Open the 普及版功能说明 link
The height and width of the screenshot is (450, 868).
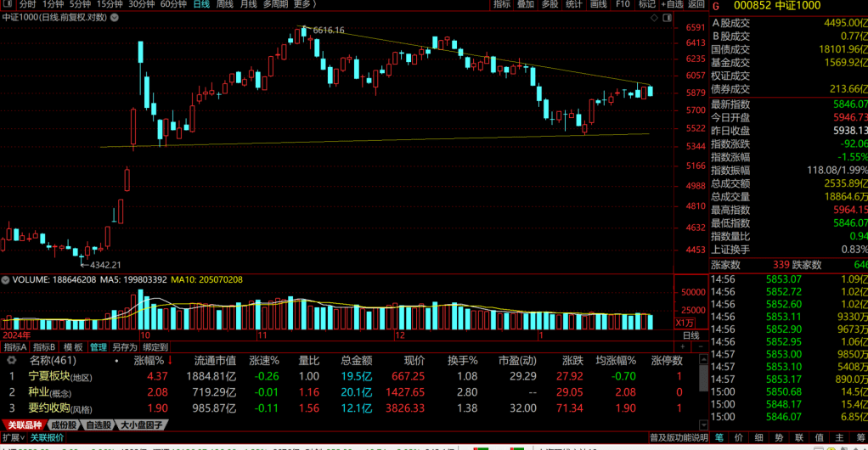click(679, 437)
